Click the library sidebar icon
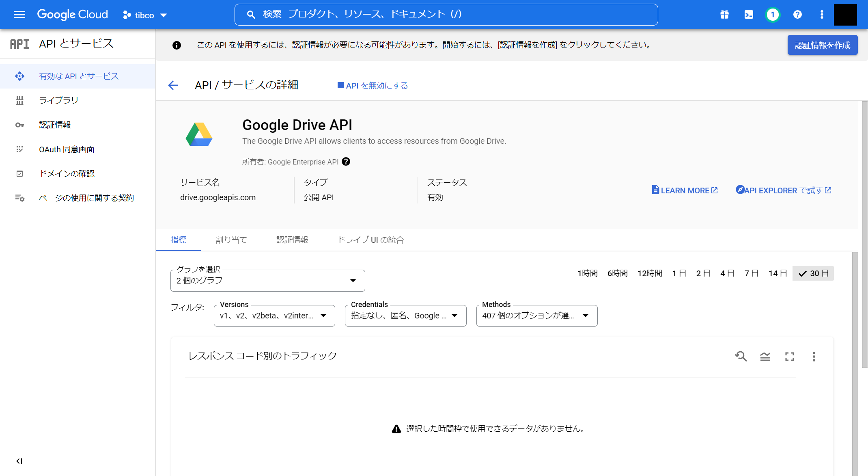Viewport: 868px width, 476px height. click(x=19, y=100)
